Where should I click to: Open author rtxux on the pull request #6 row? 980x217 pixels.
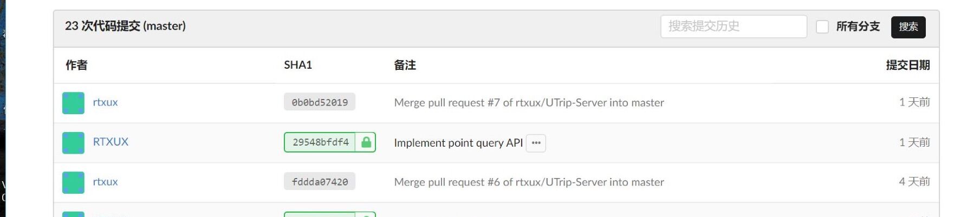point(105,182)
